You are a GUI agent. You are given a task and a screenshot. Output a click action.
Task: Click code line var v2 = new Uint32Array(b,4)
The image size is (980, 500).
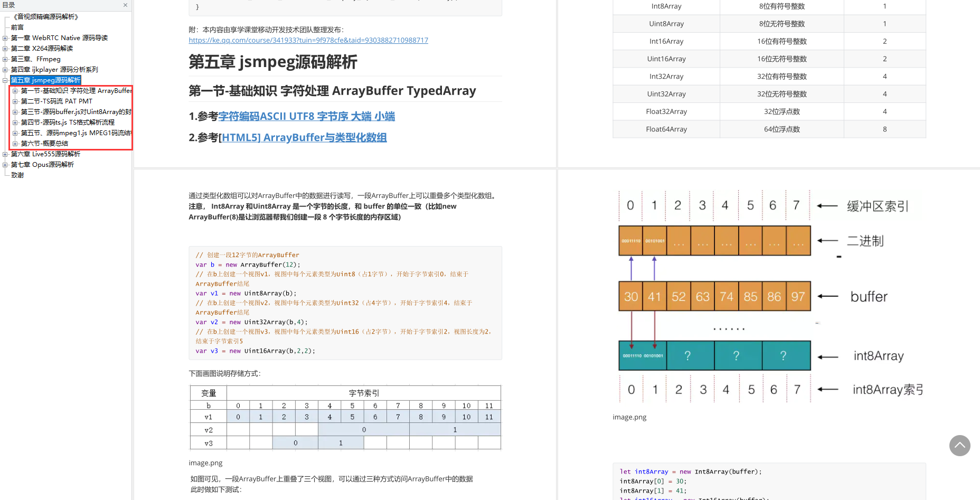click(251, 322)
